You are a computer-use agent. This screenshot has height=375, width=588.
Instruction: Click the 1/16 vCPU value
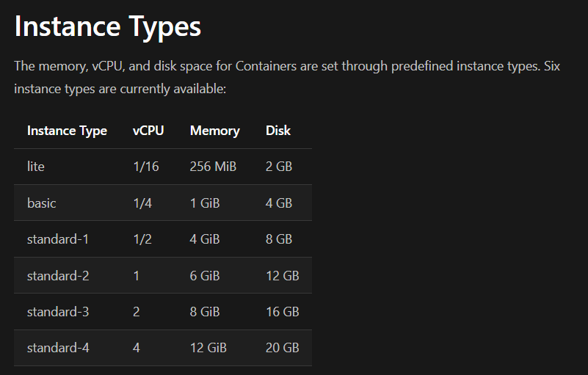pyautogui.click(x=145, y=167)
